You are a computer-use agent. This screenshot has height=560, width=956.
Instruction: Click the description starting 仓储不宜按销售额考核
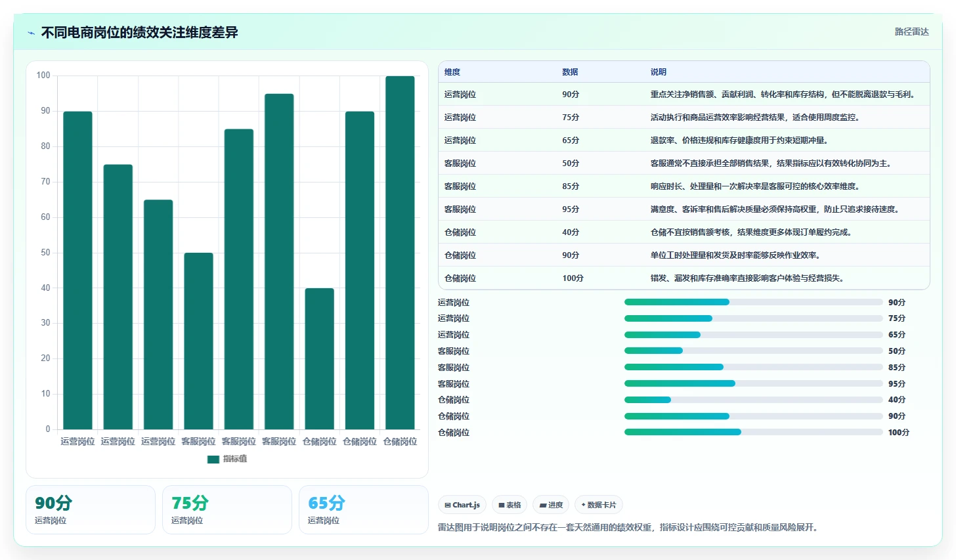[751, 232]
